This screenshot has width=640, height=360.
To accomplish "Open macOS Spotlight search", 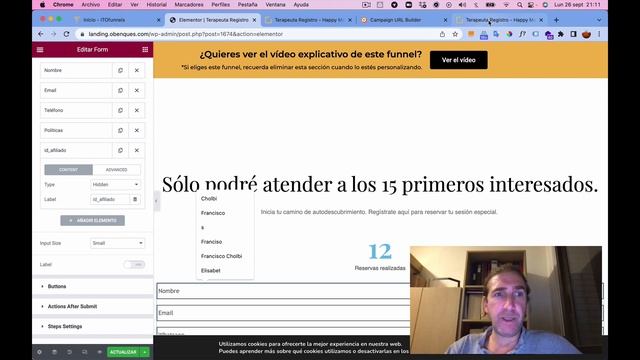I will pos(519,5).
